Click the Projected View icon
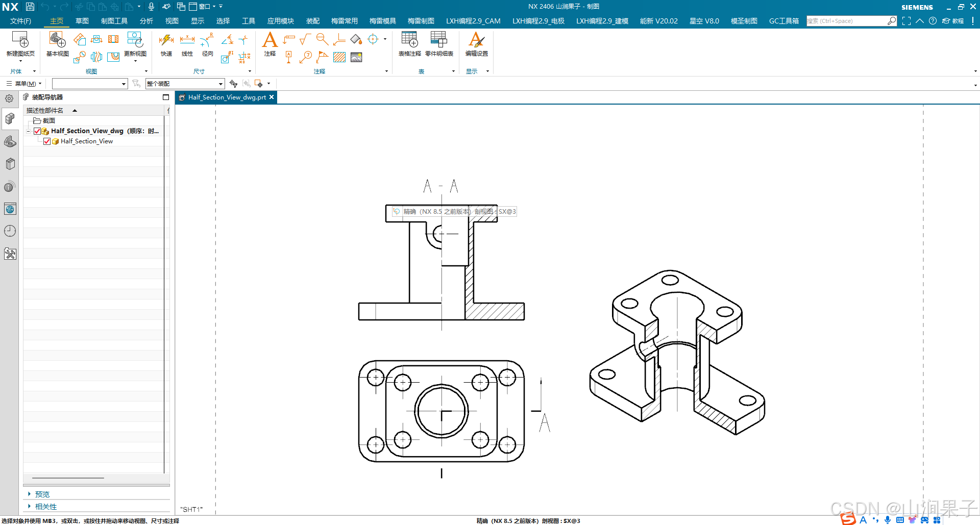This screenshot has height=525, width=980. click(x=80, y=39)
